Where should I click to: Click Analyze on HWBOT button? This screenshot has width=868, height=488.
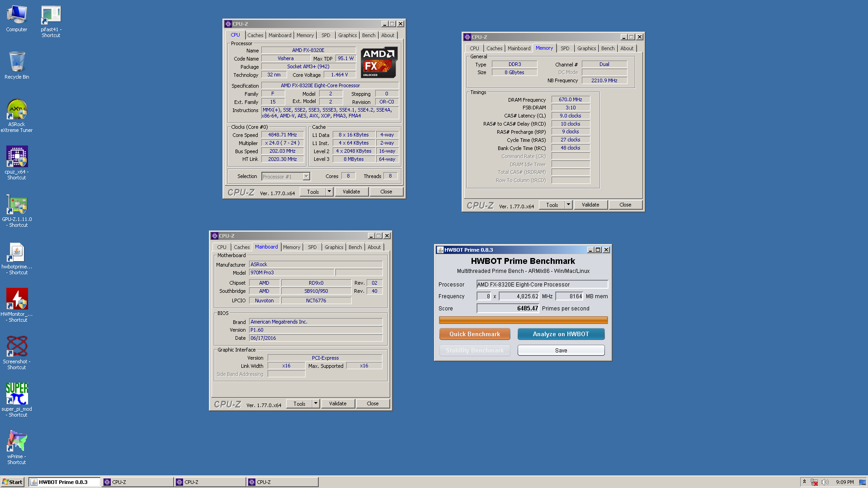pyautogui.click(x=561, y=334)
